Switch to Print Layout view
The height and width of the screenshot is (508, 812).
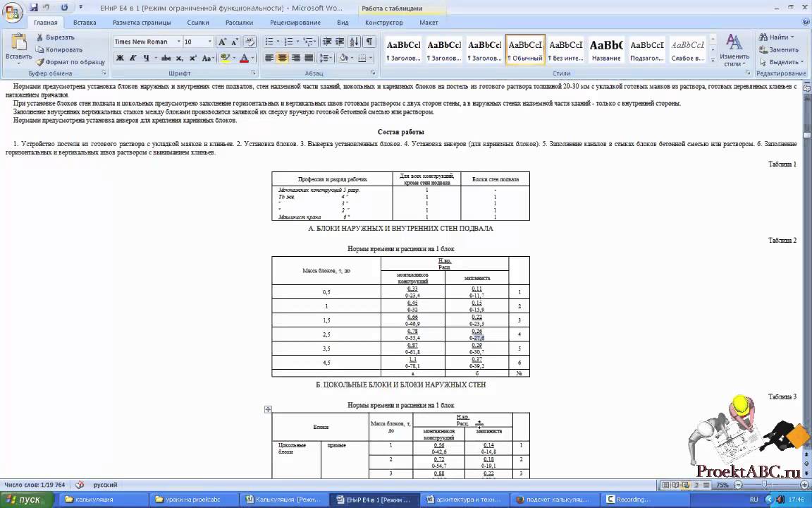click(666, 485)
